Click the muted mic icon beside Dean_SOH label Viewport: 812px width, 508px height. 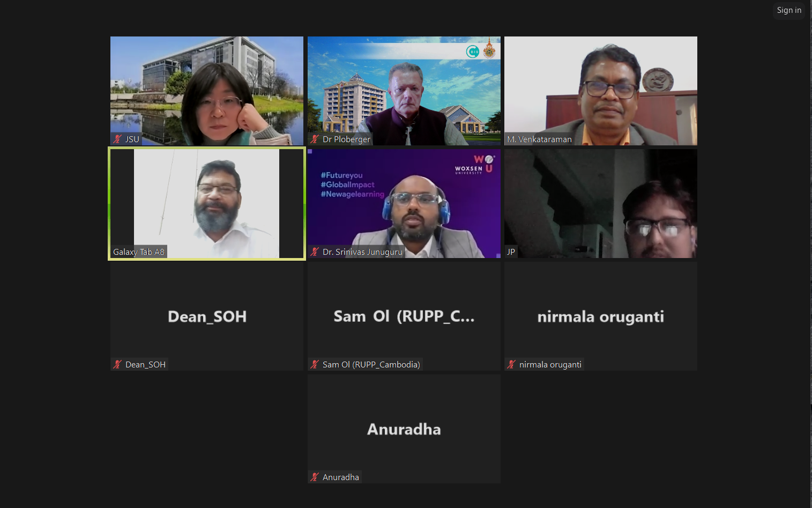coord(117,364)
